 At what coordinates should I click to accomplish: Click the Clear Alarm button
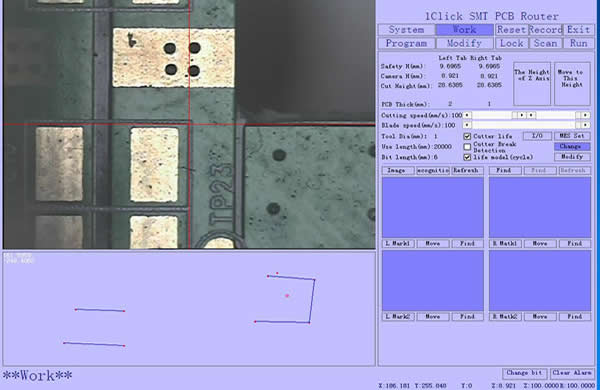point(572,373)
